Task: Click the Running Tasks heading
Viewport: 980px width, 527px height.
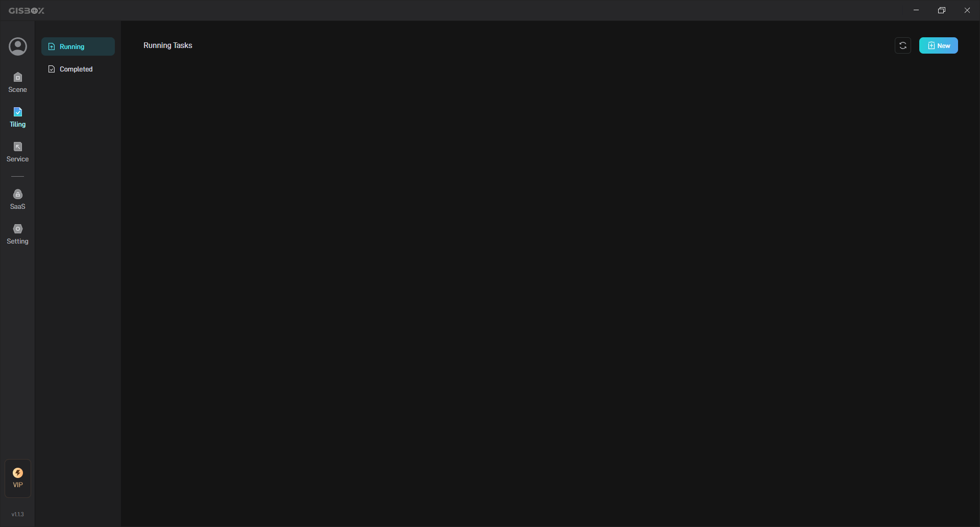Action: coord(168,45)
